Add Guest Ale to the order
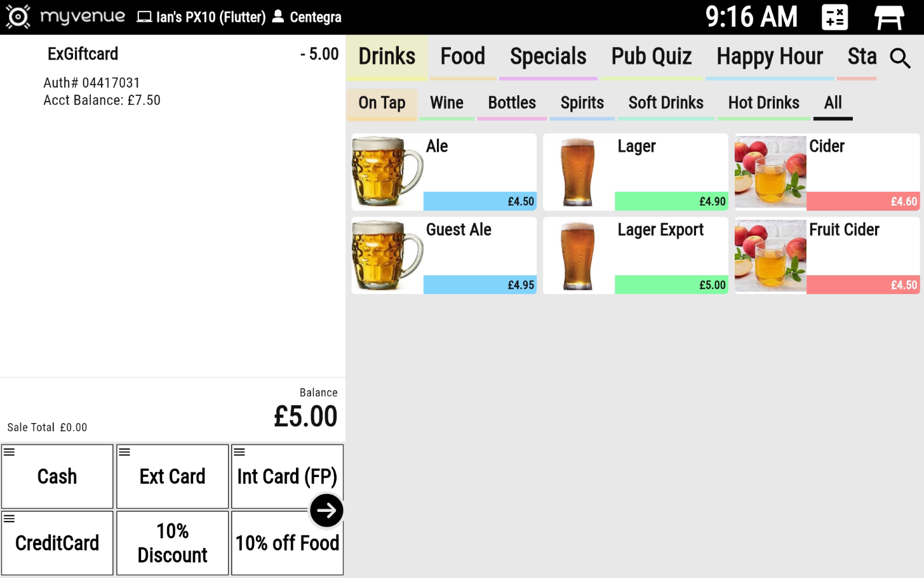This screenshot has width=924, height=578. tap(444, 255)
